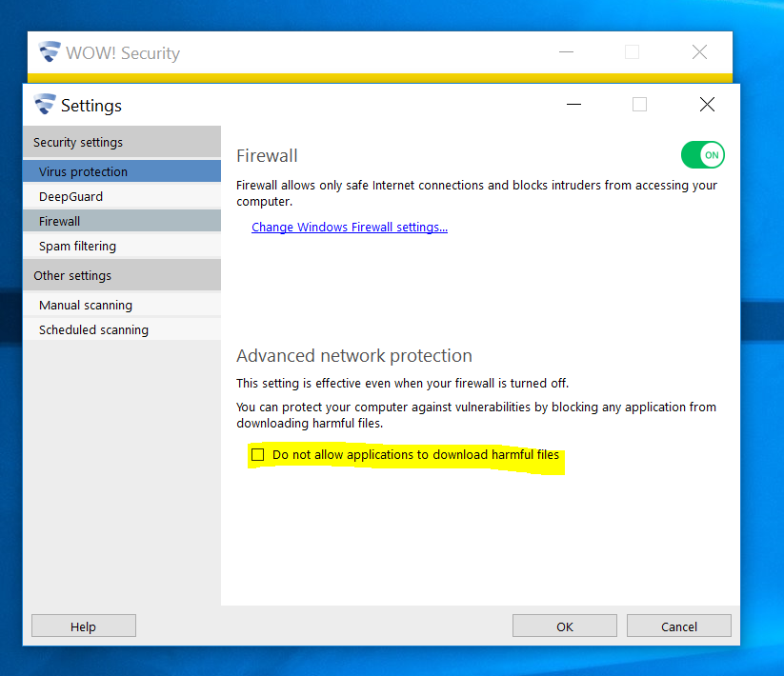Maximize the WOW! Security main window
784x676 pixels.
pyautogui.click(x=632, y=52)
